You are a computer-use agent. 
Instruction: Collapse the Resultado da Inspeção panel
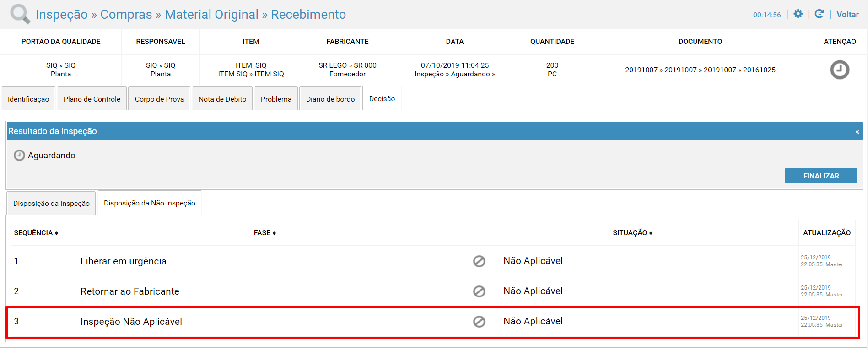[857, 131]
